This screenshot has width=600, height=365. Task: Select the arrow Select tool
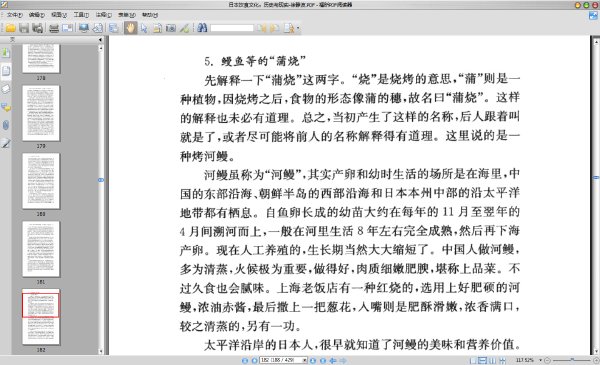tap(144, 28)
